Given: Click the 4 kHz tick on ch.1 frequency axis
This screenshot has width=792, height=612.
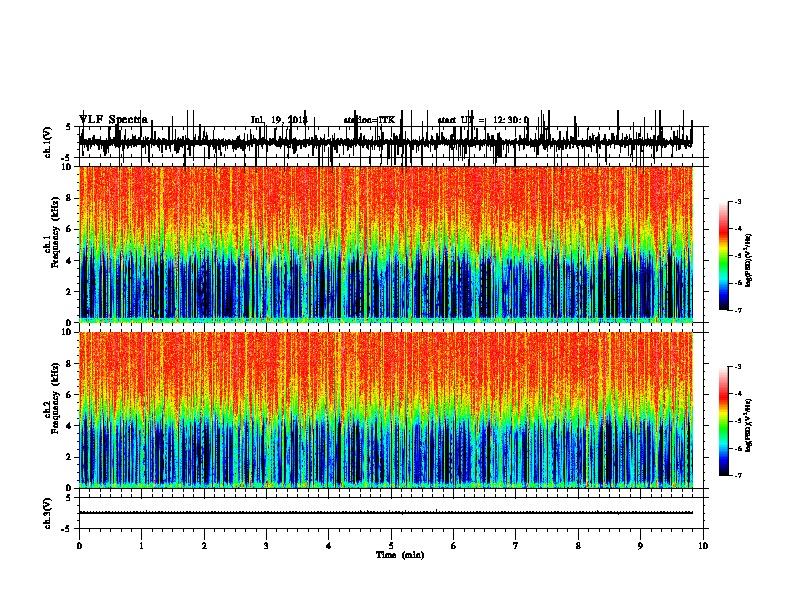Looking at the screenshot, I should tap(69, 261).
